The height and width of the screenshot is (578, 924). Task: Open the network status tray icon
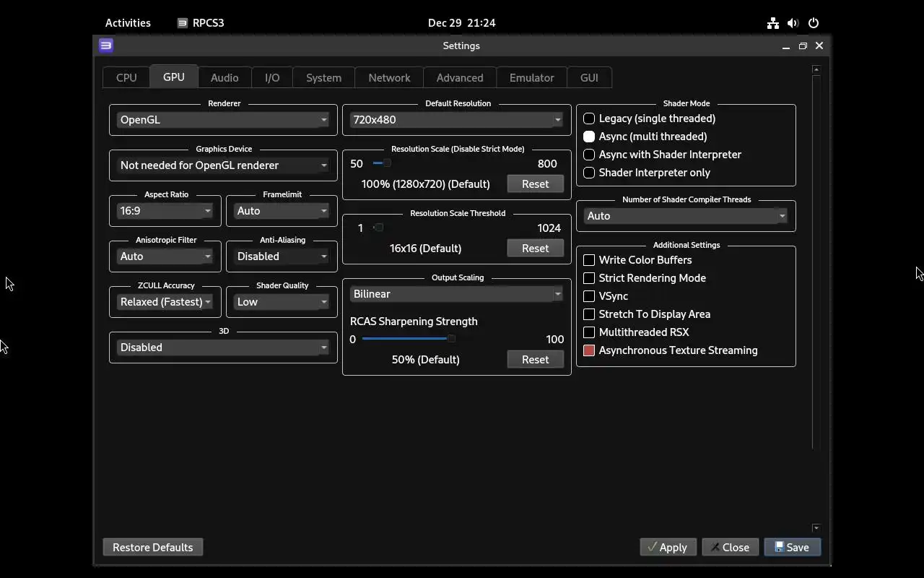773,23
